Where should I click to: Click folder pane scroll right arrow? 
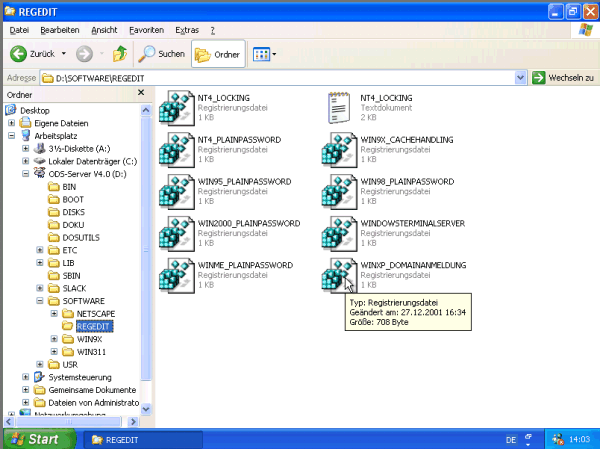click(133, 422)
